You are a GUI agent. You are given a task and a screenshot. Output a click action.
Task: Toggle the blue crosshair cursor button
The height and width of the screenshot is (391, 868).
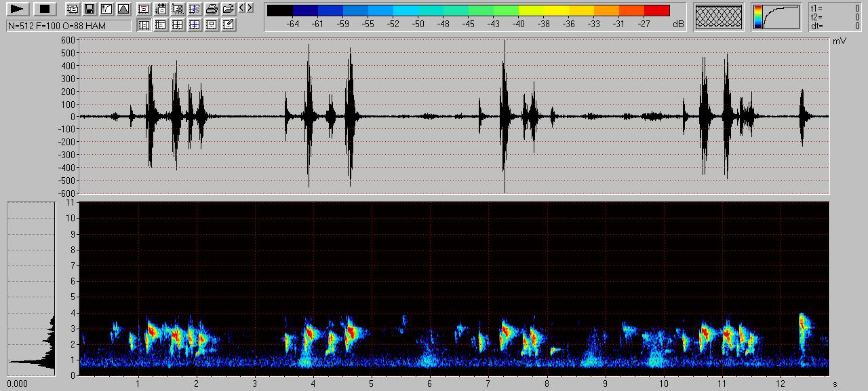195,24
